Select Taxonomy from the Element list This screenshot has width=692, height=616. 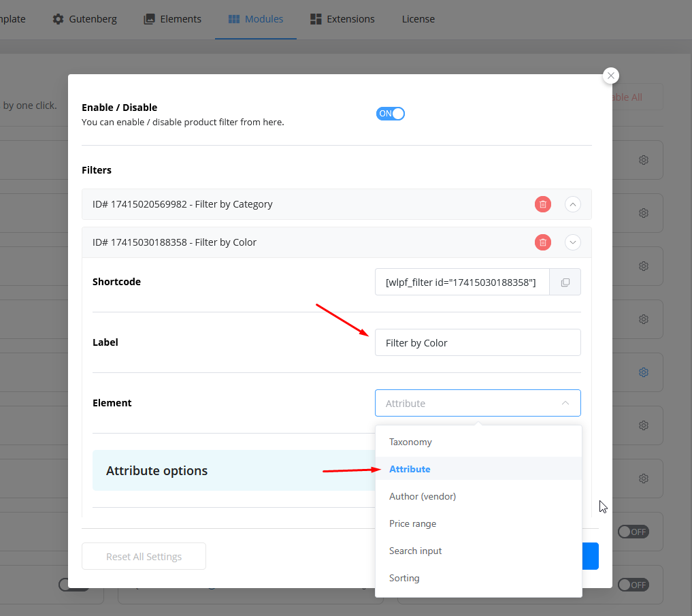[x=410, y=442]
